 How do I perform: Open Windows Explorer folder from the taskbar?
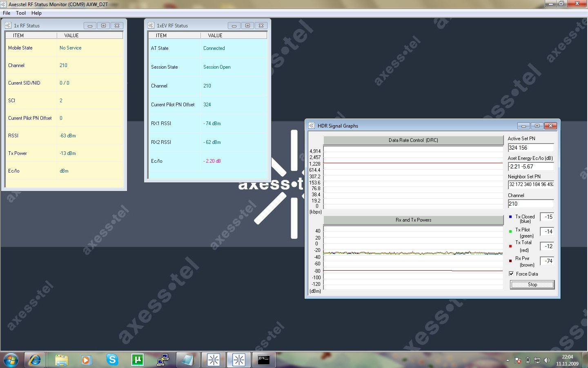(x=61, y=360)
